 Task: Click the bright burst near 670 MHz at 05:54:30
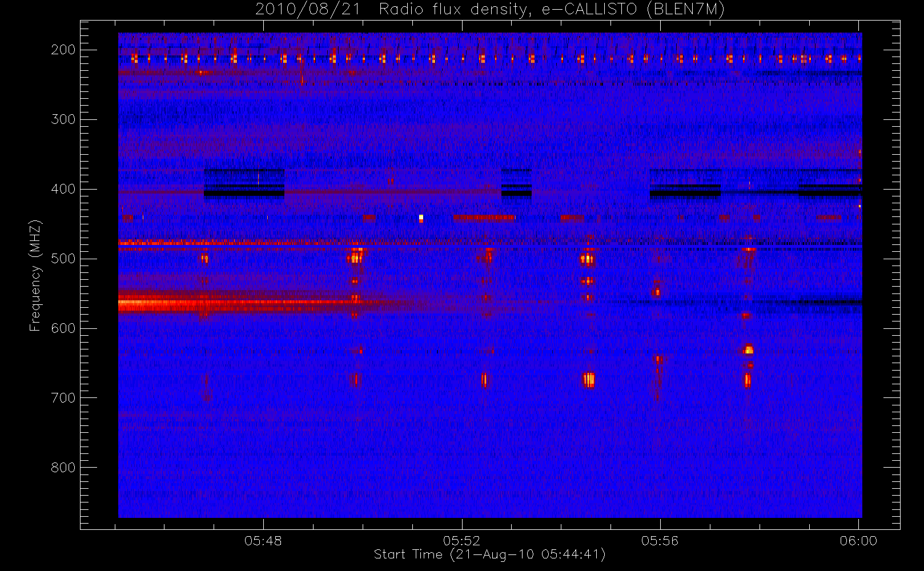point(589,380)
